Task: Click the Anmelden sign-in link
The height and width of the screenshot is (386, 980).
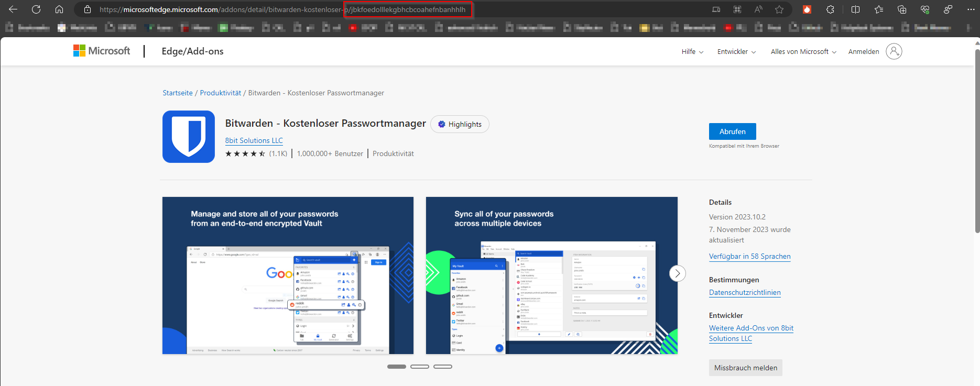Action: click(x=864, y=51)
